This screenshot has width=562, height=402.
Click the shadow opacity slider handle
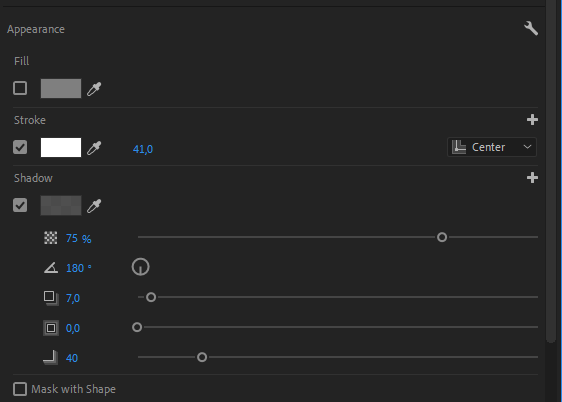click(442, 237)
